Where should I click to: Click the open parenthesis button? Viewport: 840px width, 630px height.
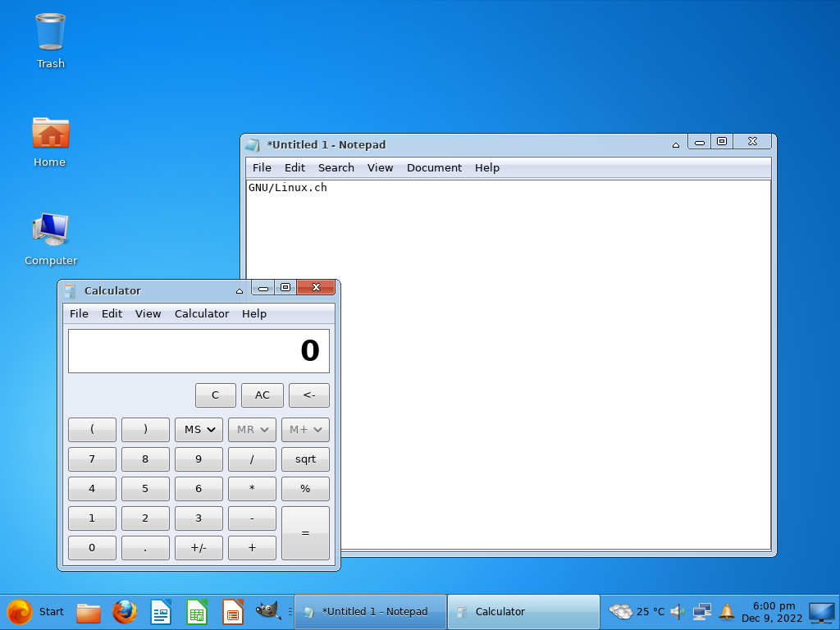[92, 430]
